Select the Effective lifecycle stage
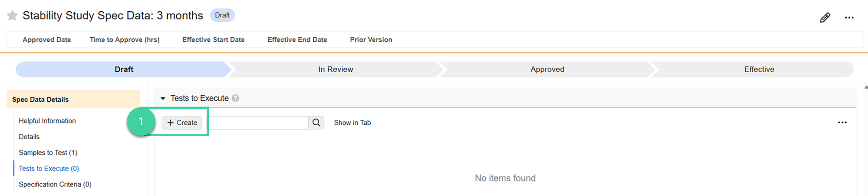868x196 pixels. point(759,69)
